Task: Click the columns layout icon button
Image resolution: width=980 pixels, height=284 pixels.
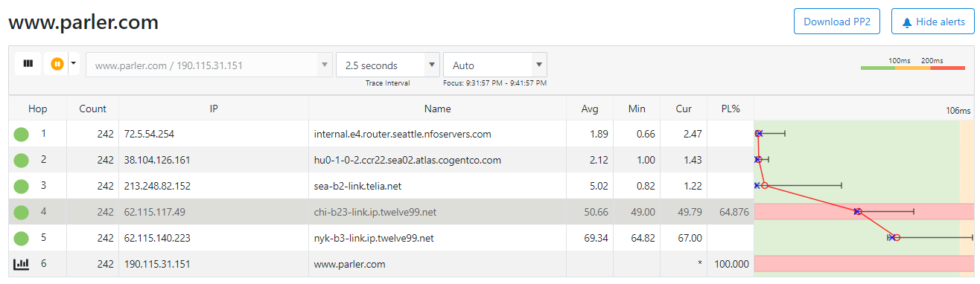Action: coord(28,64)
